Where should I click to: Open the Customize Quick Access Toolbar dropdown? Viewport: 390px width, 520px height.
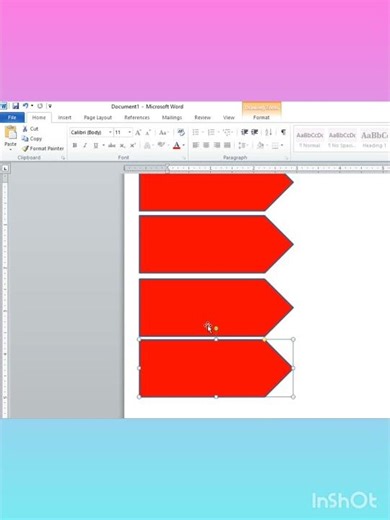click(50, 106)
